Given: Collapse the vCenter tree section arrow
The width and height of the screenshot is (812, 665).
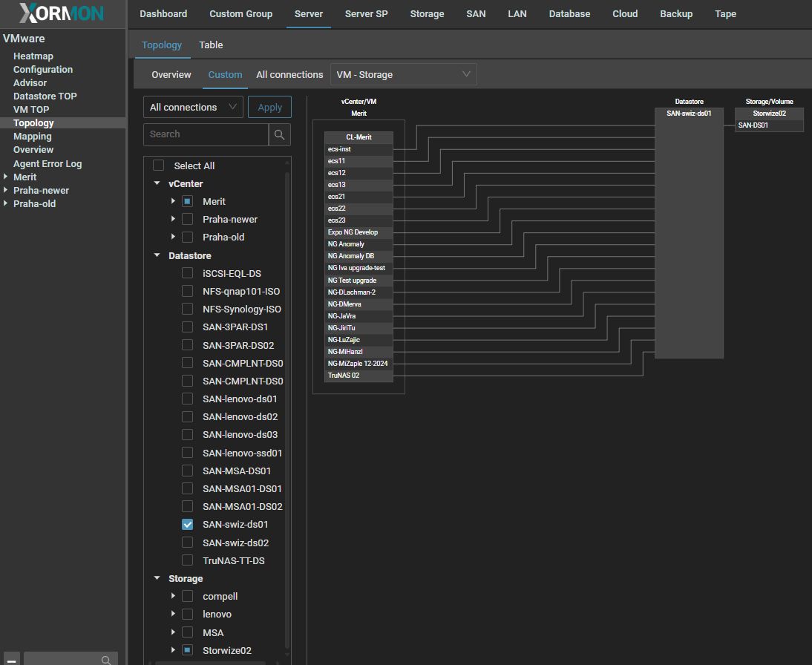Looking at the screenshot, I should point(157,183).
